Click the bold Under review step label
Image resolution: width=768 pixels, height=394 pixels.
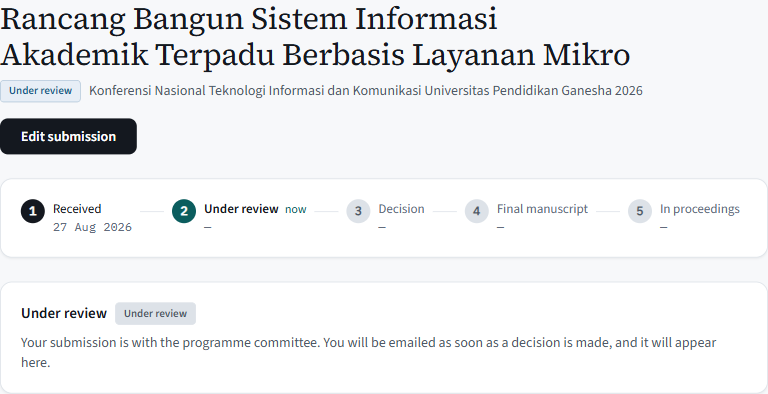pyautogui.click(x=241, y=209)
